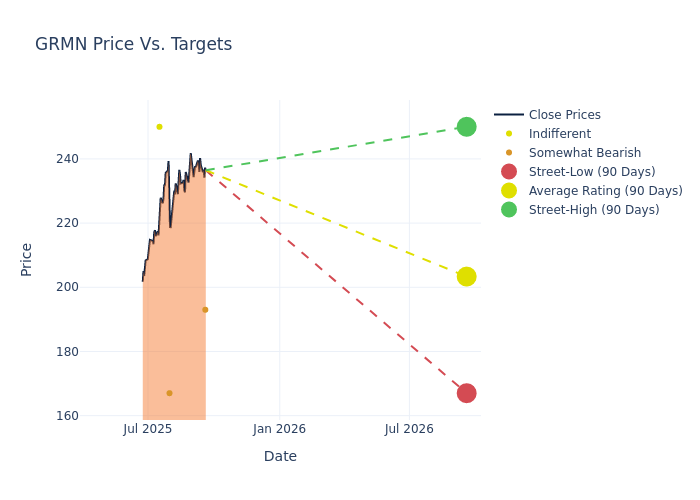Click the chart title GRMN Price Vs. Targets
This screenshot has height=500, width=700.
point(133,45)
